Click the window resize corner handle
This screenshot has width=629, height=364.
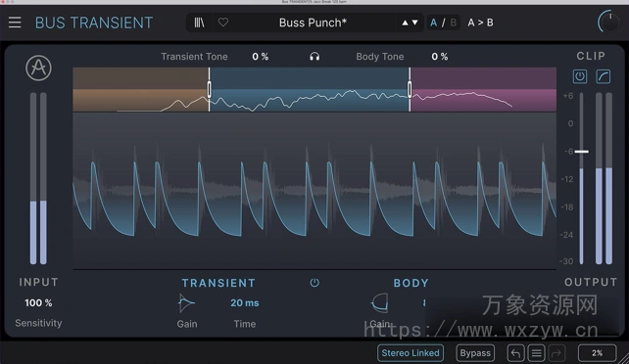[624, 359]
